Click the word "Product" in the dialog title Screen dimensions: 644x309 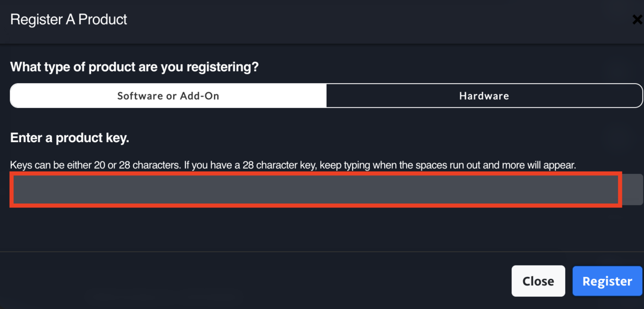[103, 20]
